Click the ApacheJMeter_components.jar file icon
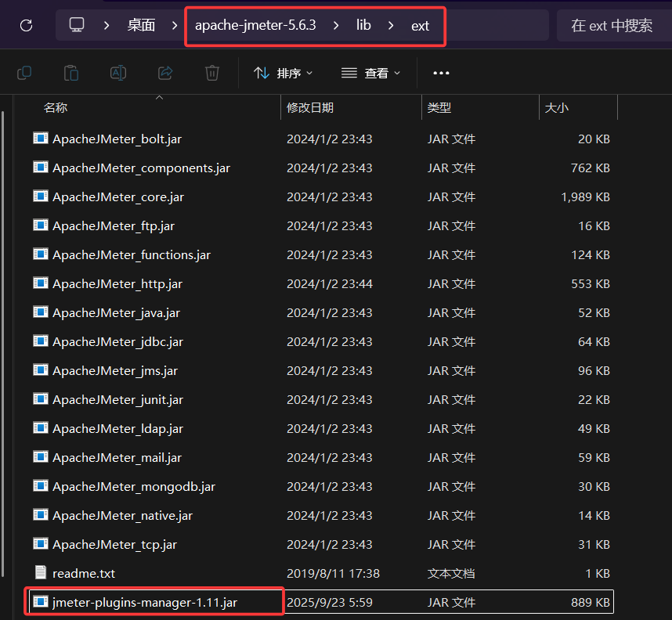672x620 pixels. point(40,168)
